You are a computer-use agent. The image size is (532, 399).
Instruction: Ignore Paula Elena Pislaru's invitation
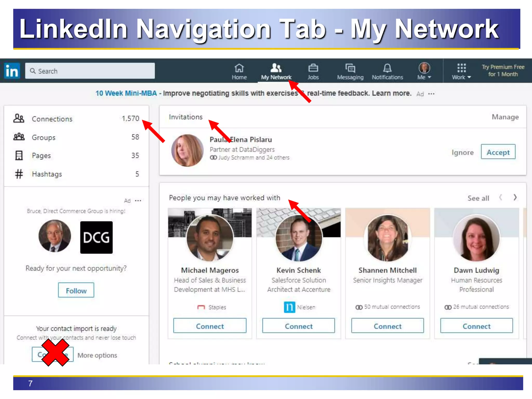(462, 152)
